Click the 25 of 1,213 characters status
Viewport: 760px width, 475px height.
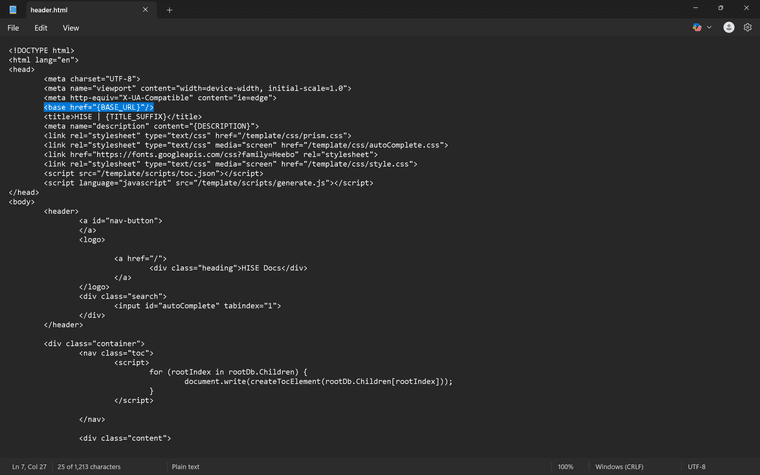(x=89, y=467)
